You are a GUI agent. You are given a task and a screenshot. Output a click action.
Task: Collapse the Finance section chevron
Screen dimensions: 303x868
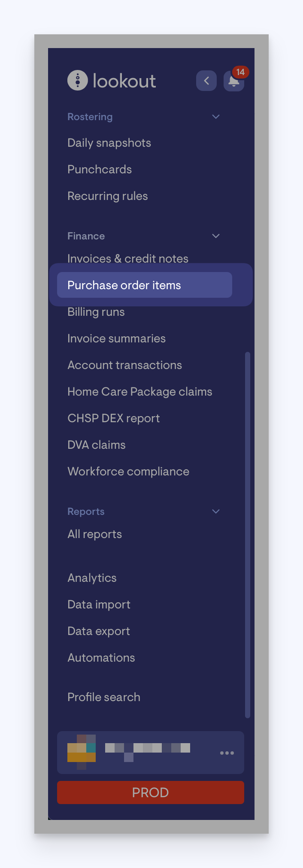pyautogui.click(x=216, y=236)
